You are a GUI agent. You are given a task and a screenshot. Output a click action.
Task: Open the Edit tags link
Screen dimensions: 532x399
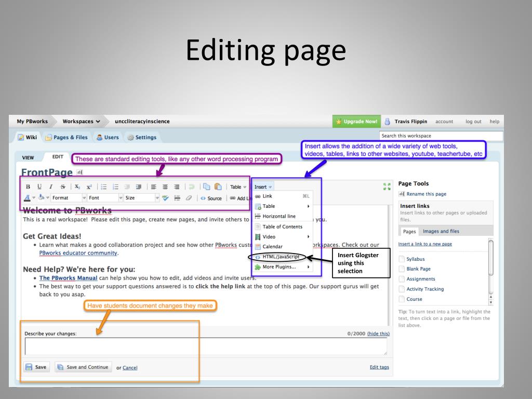(379, 367)
